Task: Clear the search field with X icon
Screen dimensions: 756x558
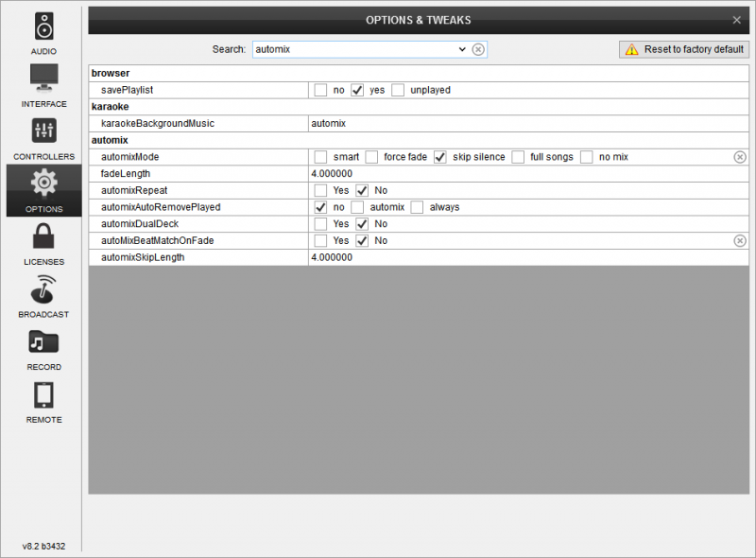Action: coord(478,49)
